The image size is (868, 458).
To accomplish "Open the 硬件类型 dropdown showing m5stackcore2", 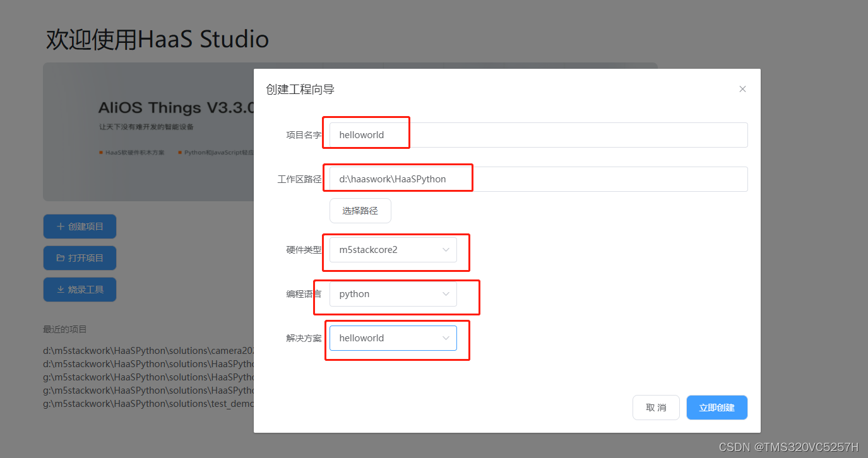I will 393,250.
